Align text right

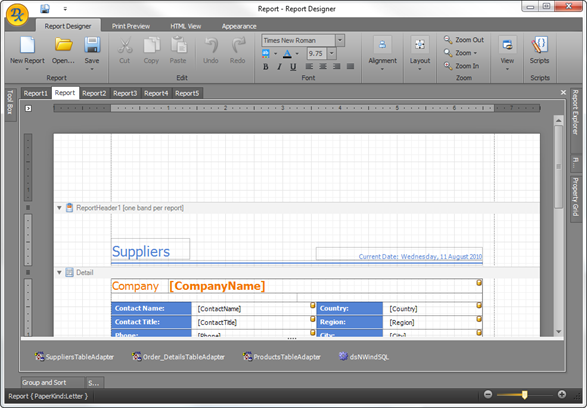tap(337, 66)
